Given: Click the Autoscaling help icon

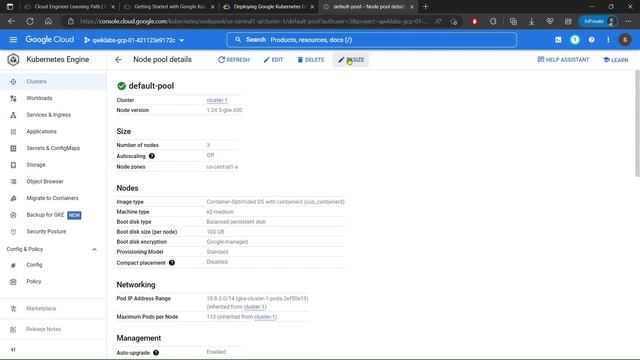Looking at the screenshot, I should (x=152, y=156).
